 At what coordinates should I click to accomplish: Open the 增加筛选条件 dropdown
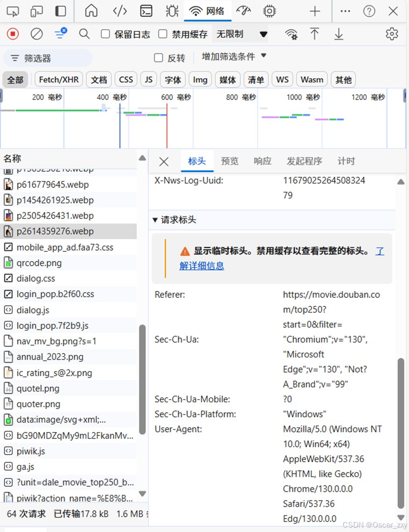pos(233,56)
